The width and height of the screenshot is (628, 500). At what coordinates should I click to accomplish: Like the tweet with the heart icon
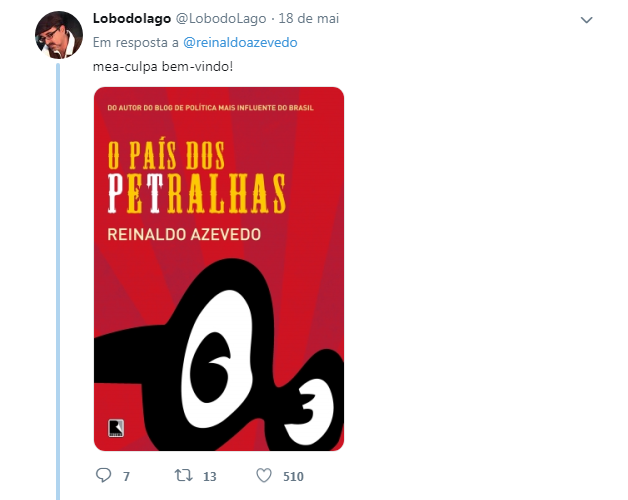point(264,476)
